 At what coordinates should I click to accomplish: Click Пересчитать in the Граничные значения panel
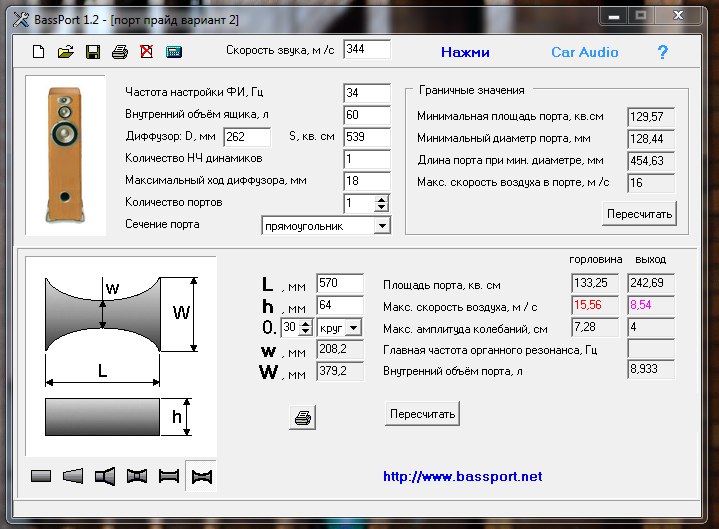pyautogui.click(x=639, y=213)
